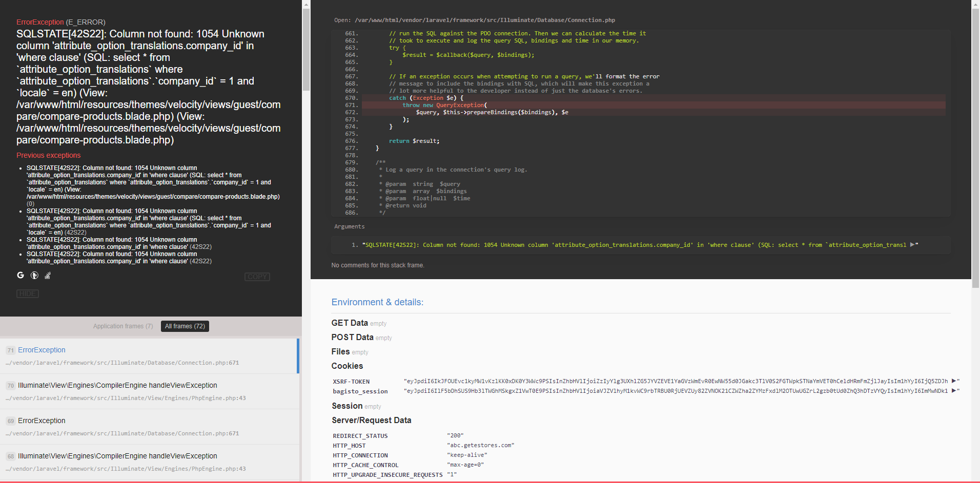Click the HTTP_HOST value abc.getestores.com

tap(481, 445)
